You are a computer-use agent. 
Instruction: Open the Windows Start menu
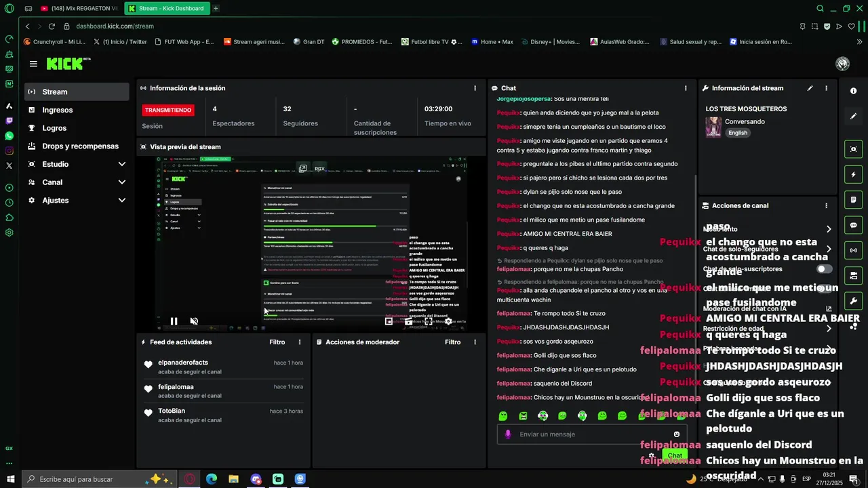pyautogui.click(x=10, y=479)
